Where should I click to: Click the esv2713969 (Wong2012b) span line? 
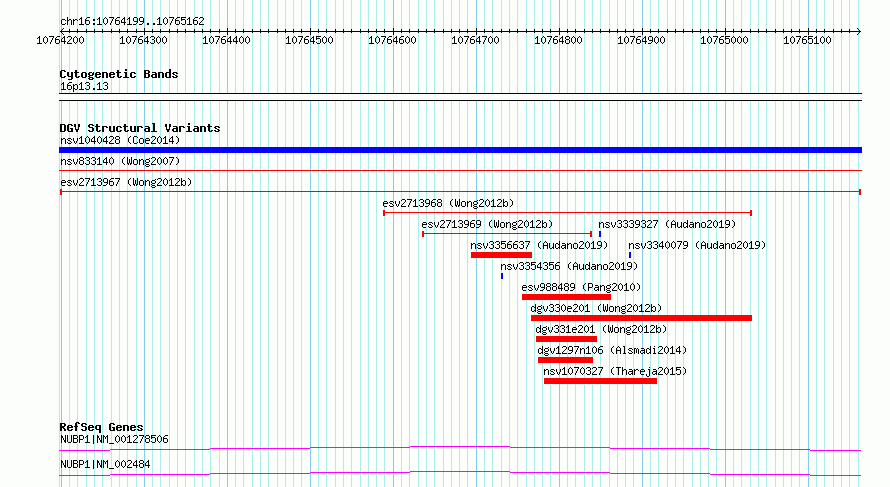[507, 234]
